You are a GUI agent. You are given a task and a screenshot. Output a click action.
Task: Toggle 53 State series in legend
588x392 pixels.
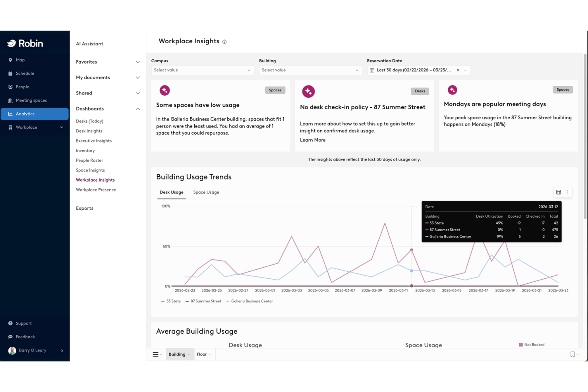[171, 301]
